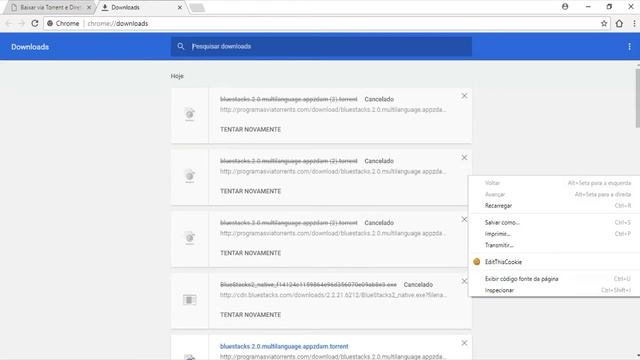Click the EditThisCookie cookie icon
The height and width of the screenshot is (360, 640).
pyautogui.click(x=476, y=262)
